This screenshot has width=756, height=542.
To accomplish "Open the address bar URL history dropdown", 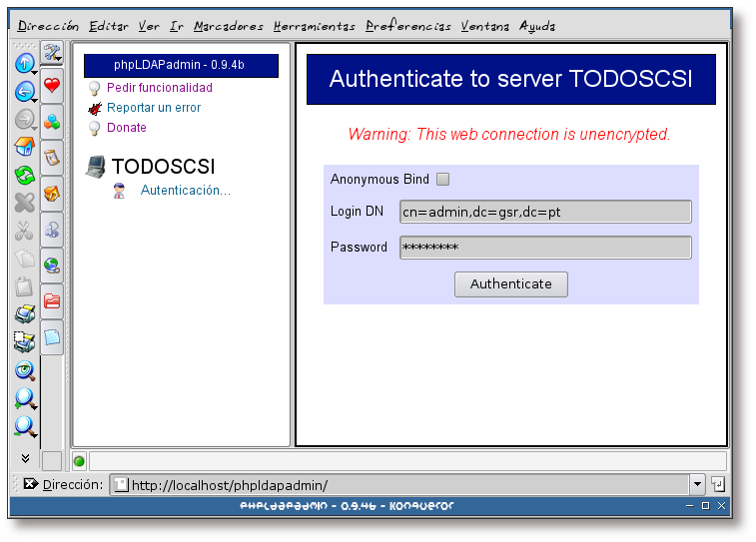I will tap(697, 485).
